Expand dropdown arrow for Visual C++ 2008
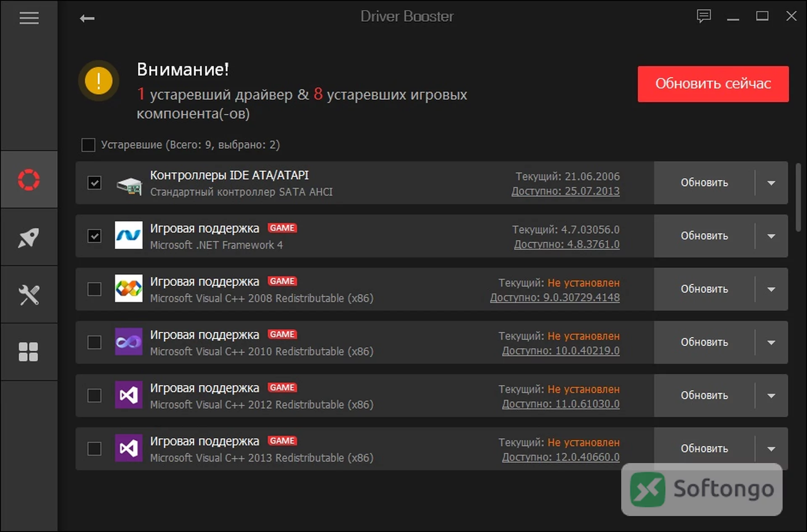 pyautogui.click(x=771, y=289)
